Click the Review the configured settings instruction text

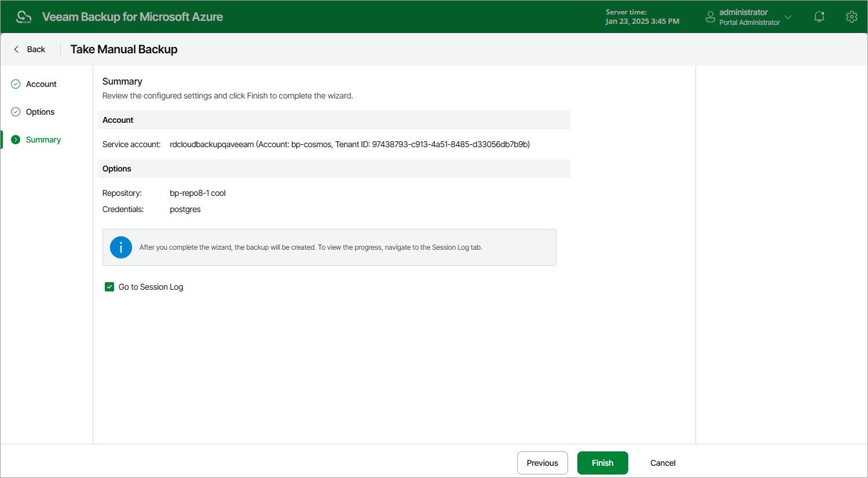(228, 96)
